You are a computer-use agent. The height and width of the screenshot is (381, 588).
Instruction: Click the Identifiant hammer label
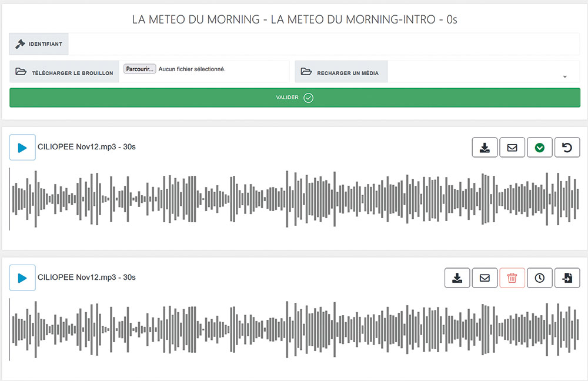pyautogui.click(x=39, y=44)
